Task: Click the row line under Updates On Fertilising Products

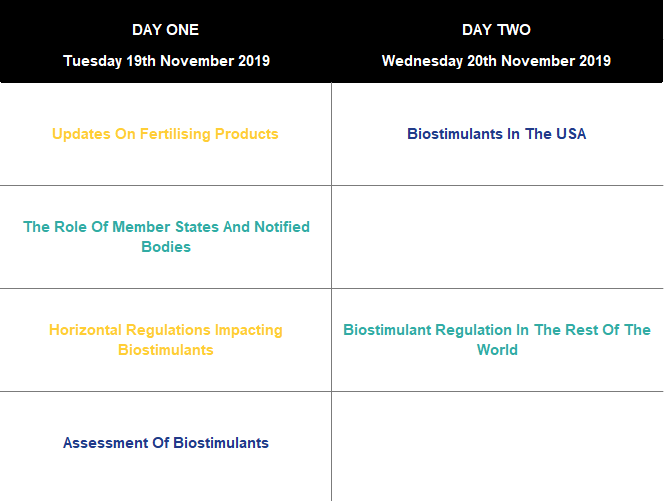Action: [166, 185]
